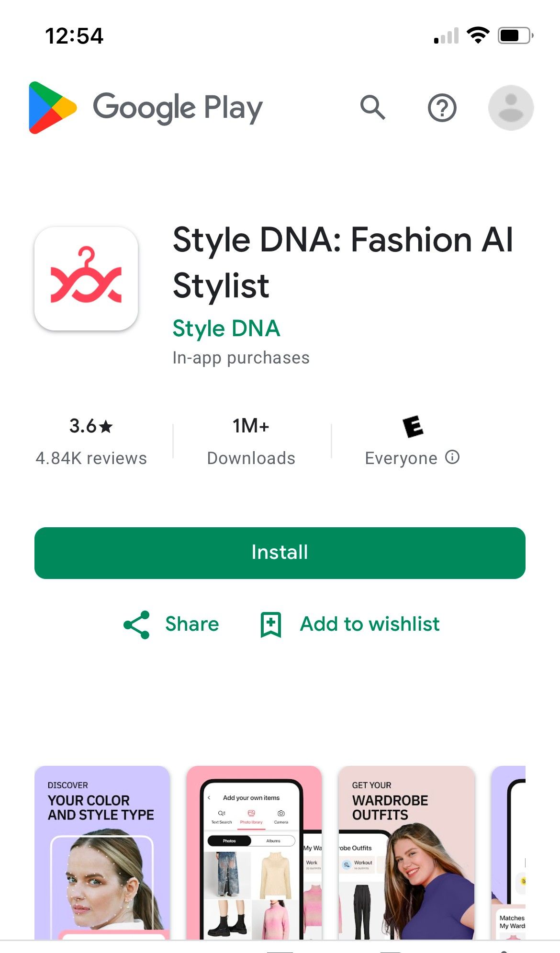Tap the share icon

(x=136, y=624)
